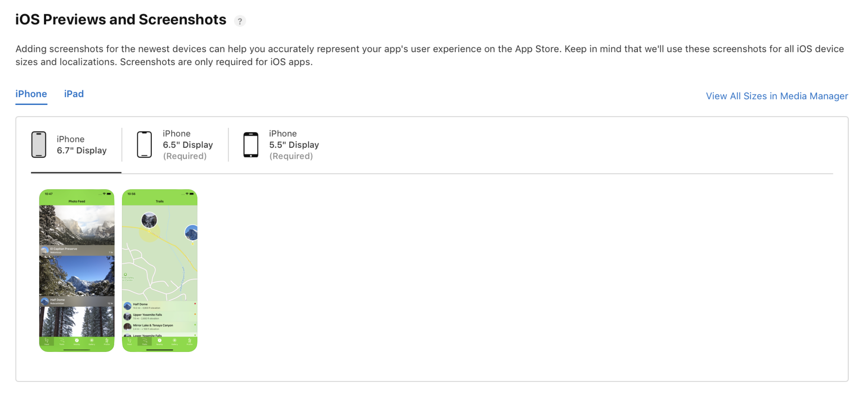Click the Photo Feed screenshot thumbnail
Image resolution: width=868 pixels, height=401 pixels.
(x=77, y=270)
